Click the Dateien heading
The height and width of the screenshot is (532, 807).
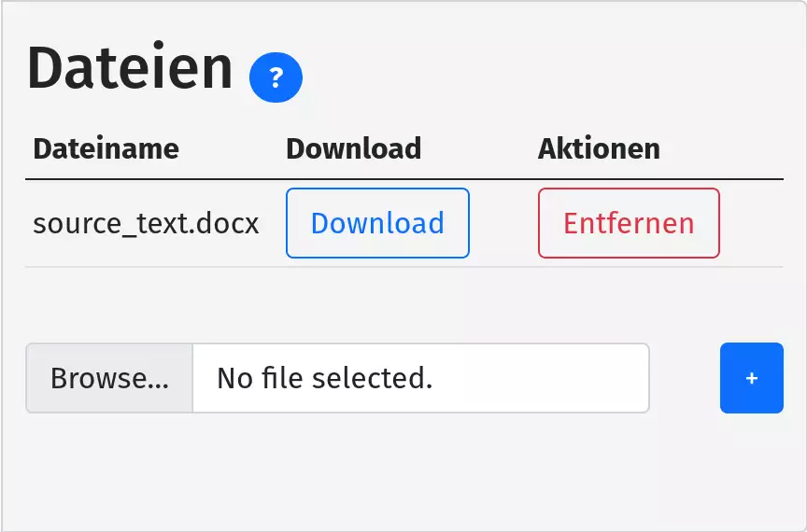pos(130,68)
